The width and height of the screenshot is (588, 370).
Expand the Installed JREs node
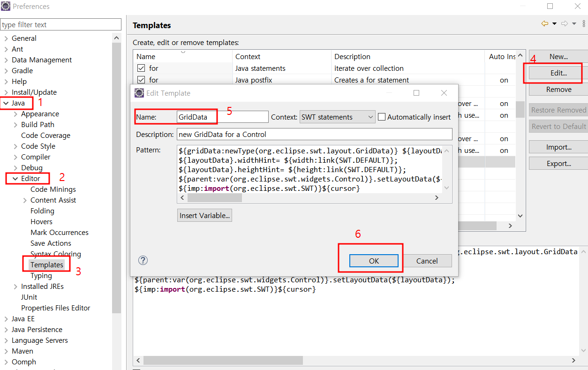coord(15,287)
